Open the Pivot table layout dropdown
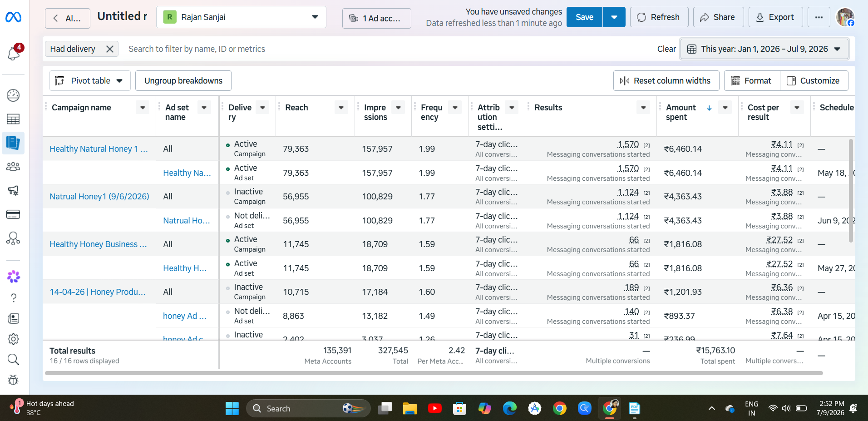Screen dimensions: 868x421 click(x=90, y=80)
